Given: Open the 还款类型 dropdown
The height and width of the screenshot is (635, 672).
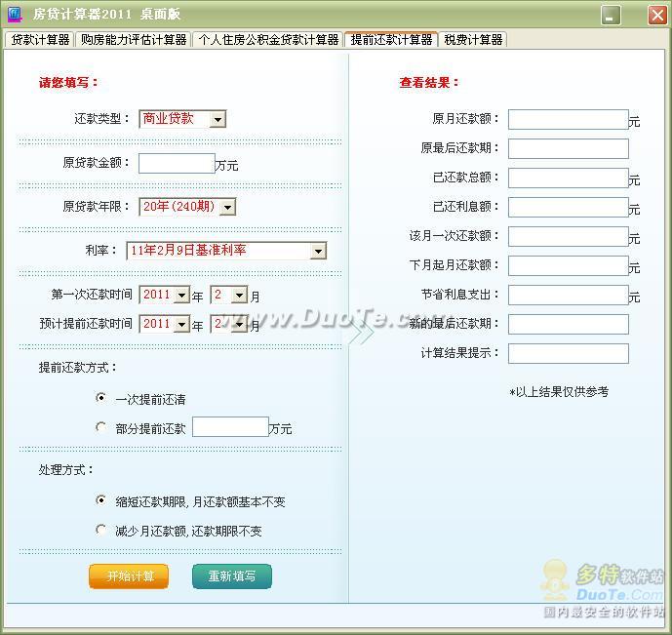Looking at the screenshot, I should (x=217, y=119).
